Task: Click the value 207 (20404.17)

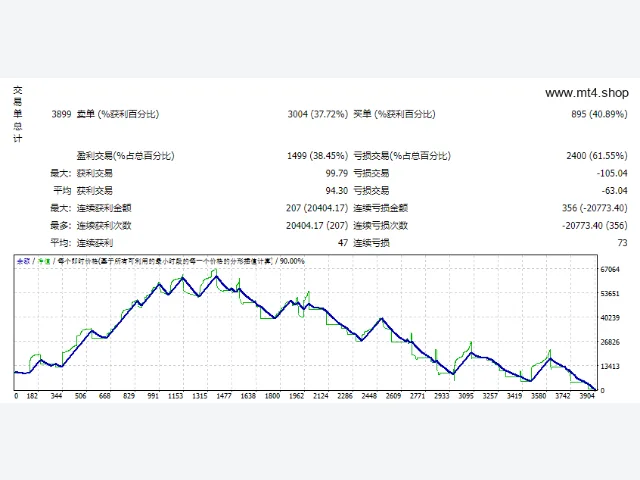Action: coord(317,208)
